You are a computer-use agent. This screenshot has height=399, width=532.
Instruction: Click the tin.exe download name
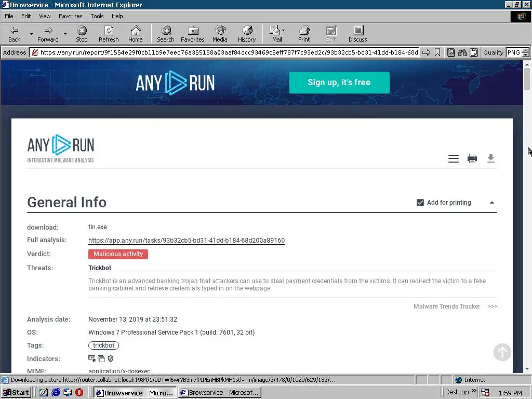97,227
